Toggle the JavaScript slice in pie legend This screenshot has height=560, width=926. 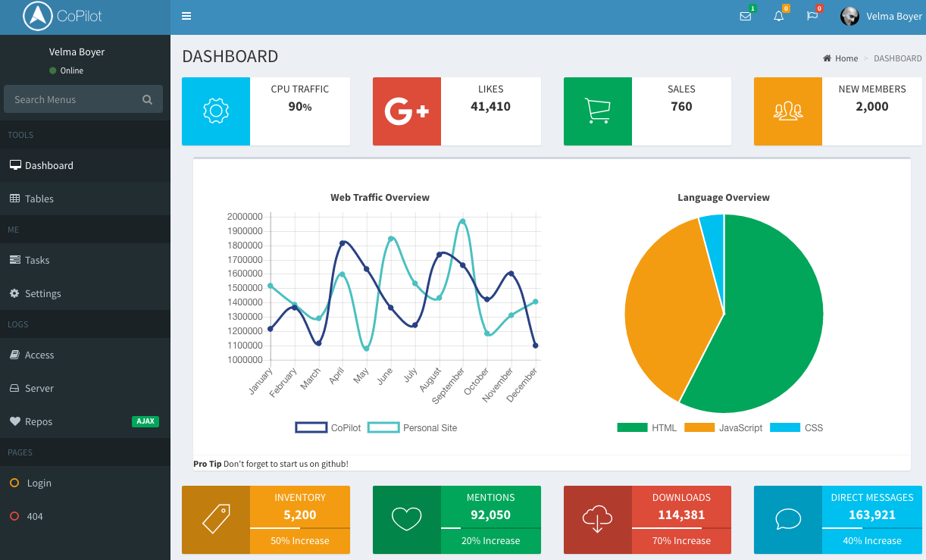point(724,427)
